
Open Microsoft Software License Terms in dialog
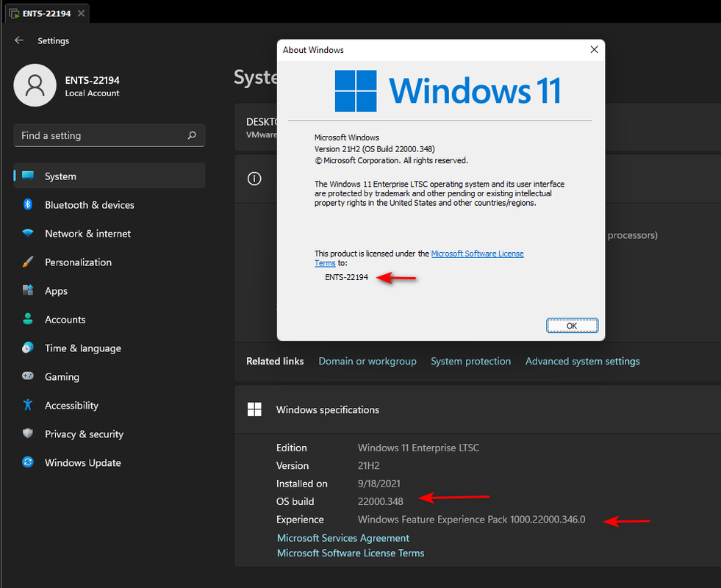[x=477, y=254]
